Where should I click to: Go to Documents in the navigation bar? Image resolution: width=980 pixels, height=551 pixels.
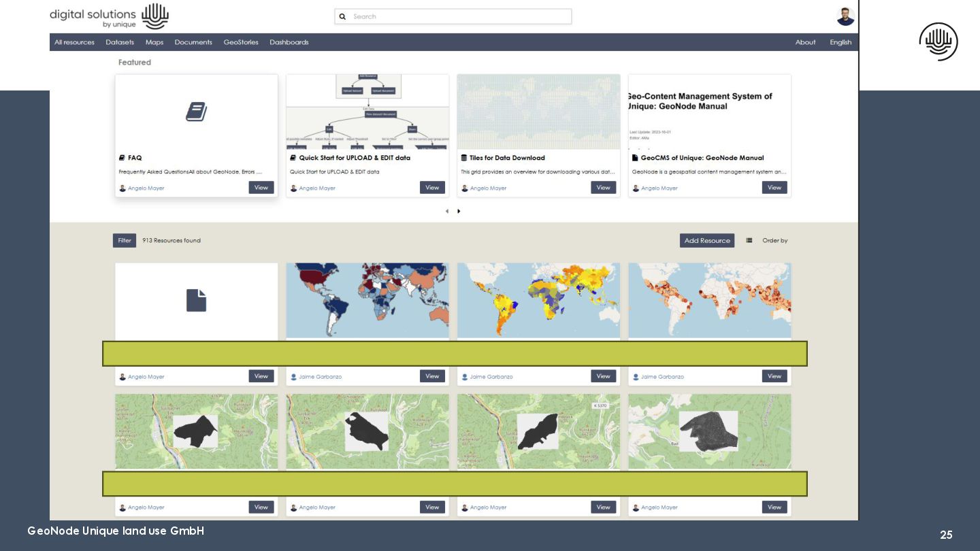pyautogui.click(x=193, y=42)
